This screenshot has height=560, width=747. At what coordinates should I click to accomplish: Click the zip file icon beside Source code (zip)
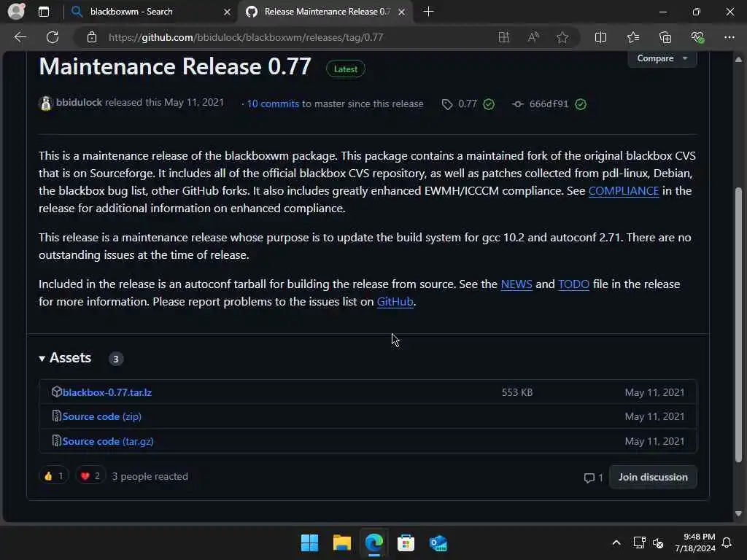coord(57,416)
